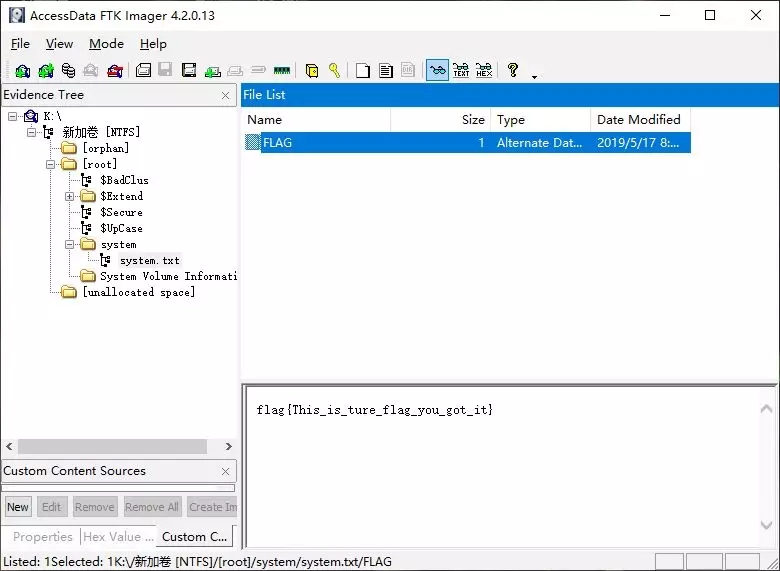Select $BadClus in the evidence tree
The height and width of the screenshot is (571, 780).
tap(124, 180)
